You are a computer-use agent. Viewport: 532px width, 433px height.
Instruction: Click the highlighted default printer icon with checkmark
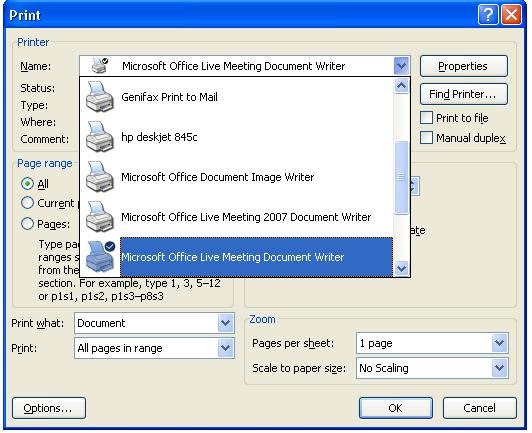click(100, 257)
